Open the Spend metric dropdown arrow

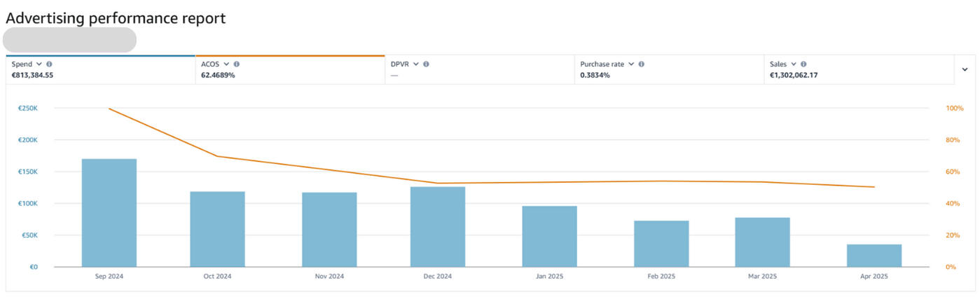39,64
